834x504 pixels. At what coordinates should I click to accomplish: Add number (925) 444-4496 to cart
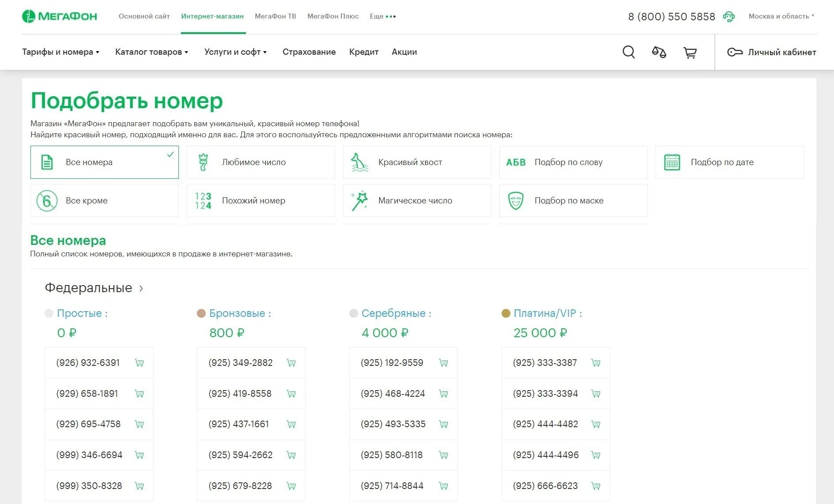(x=596, y=455)
